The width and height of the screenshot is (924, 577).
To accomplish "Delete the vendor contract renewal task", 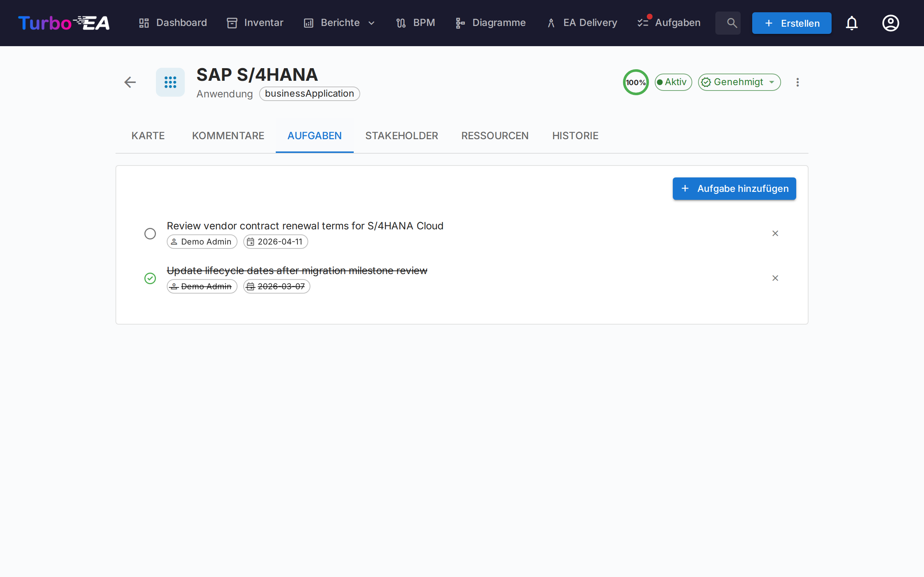I will tap(775, 233).
